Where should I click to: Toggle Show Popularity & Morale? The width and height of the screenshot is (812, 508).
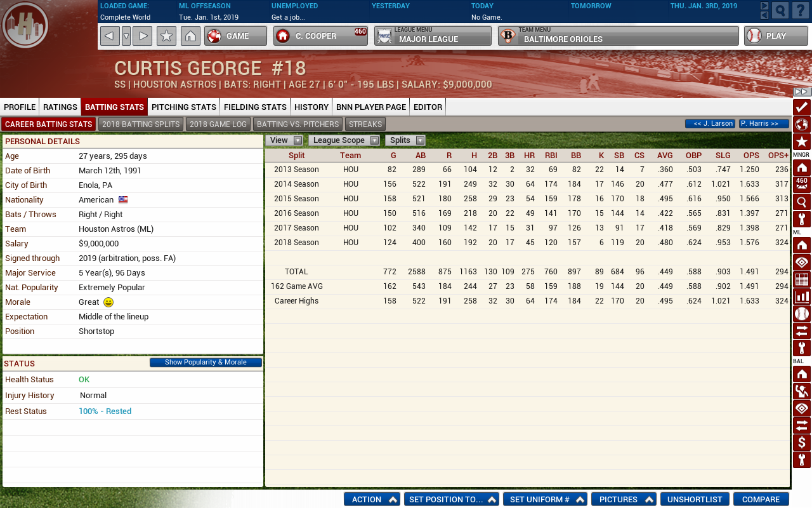point(206,363)
